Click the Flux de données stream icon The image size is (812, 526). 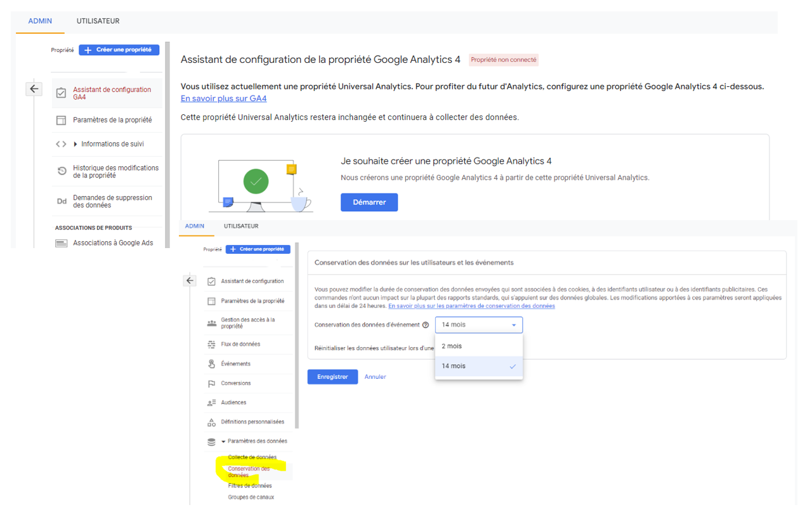click(212, 345)
